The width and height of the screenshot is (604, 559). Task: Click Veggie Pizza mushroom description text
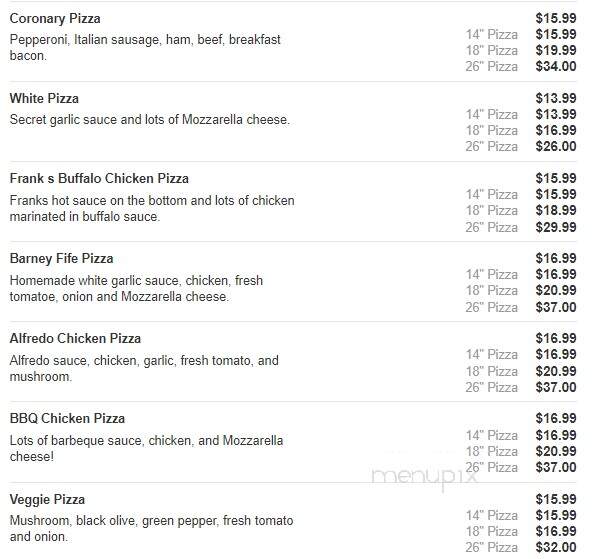151,529
